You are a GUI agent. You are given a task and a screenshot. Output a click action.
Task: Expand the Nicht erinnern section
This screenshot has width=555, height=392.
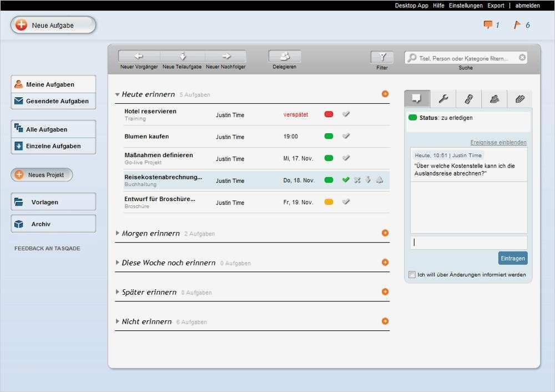tap(116, 321)
